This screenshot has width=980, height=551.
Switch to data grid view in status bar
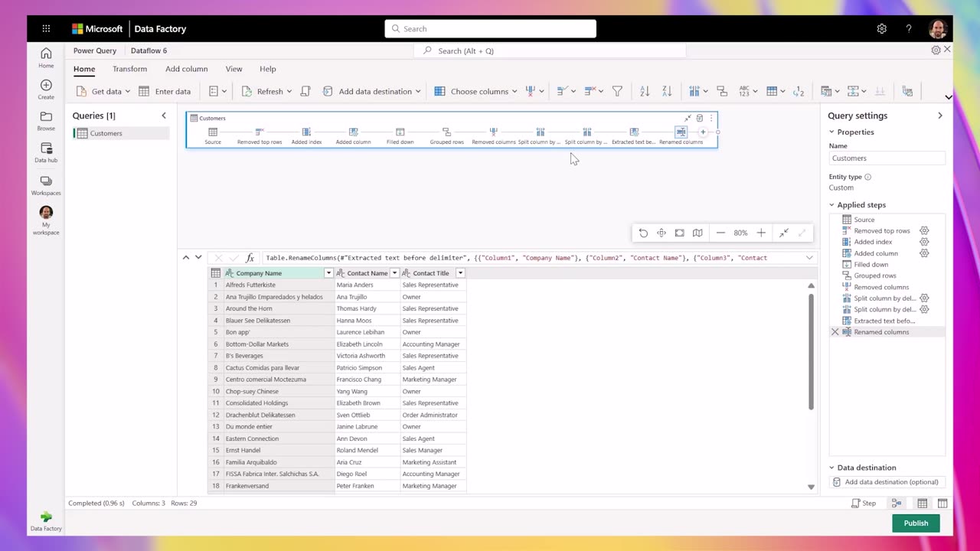click(923, 503)
